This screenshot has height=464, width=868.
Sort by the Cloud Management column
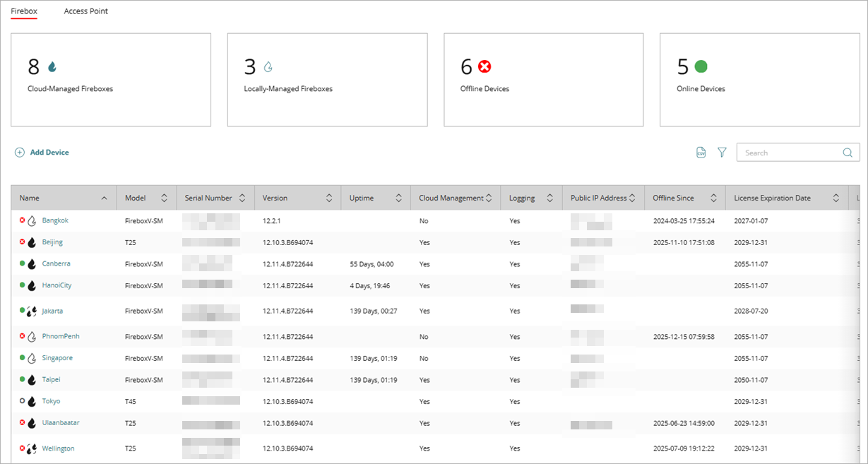[456, 198]
